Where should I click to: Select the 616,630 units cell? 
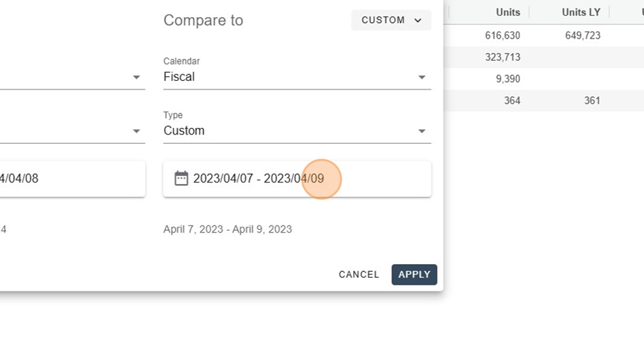(x=502, y=35)
